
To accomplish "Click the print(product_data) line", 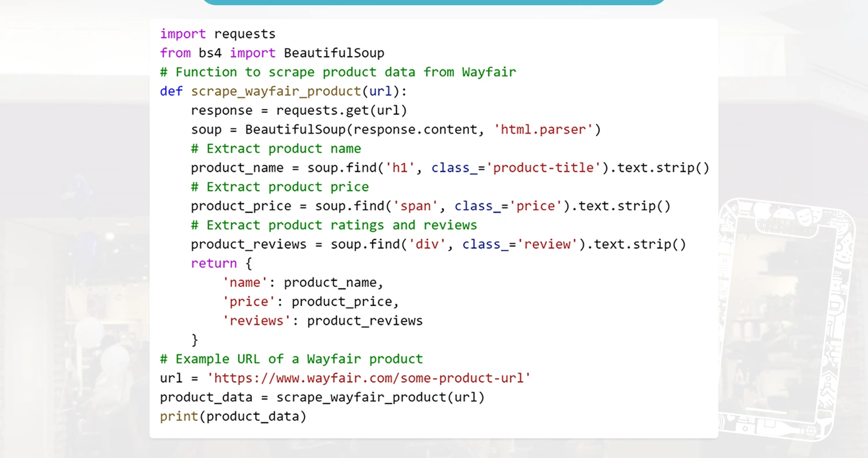I will [233, 416].
